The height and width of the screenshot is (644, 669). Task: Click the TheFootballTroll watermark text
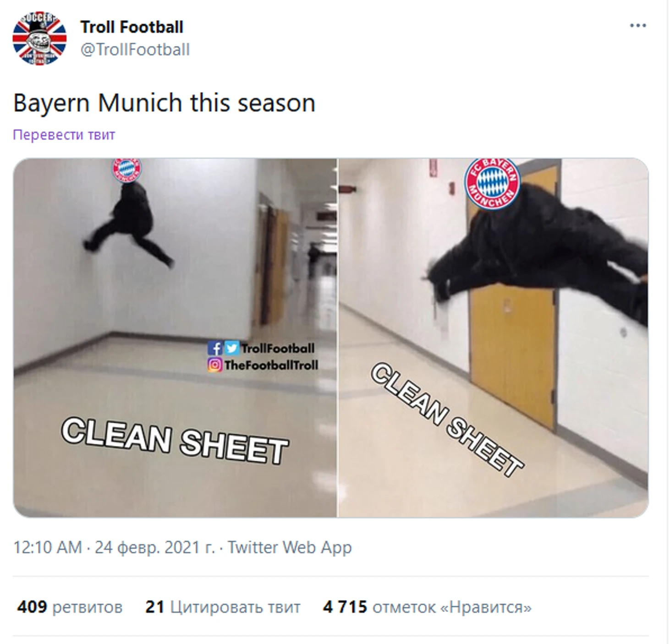click(x=271, y=365)
